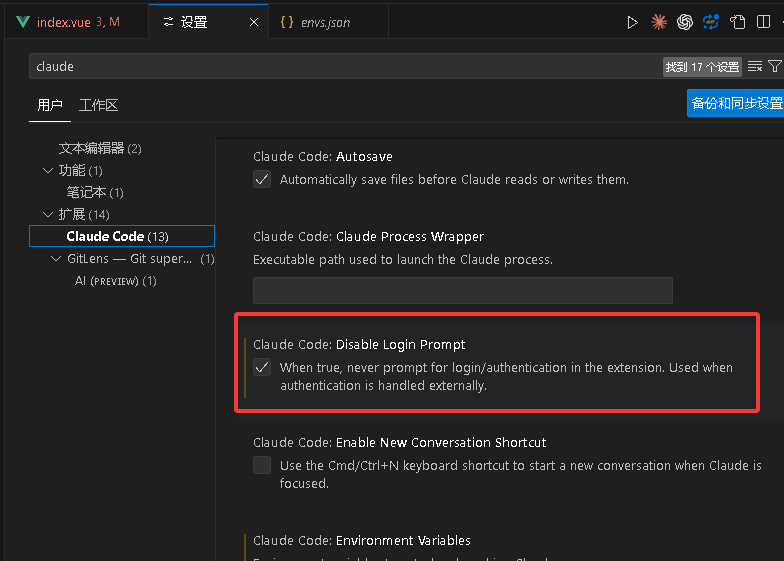The height and width of the screenshot is (561, 784).
Task: Select the 用户 settings scope tab
Action: click(x=50, y=105)
